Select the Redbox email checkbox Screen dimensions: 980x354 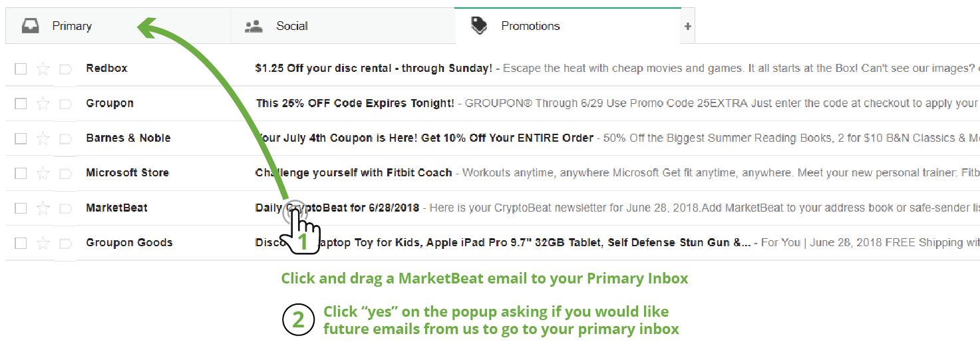[x=21, y=69]
